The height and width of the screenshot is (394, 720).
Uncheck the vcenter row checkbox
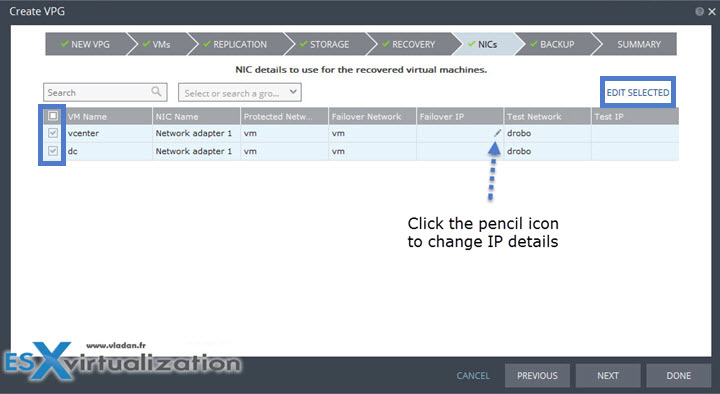click(x=53, y=133)
